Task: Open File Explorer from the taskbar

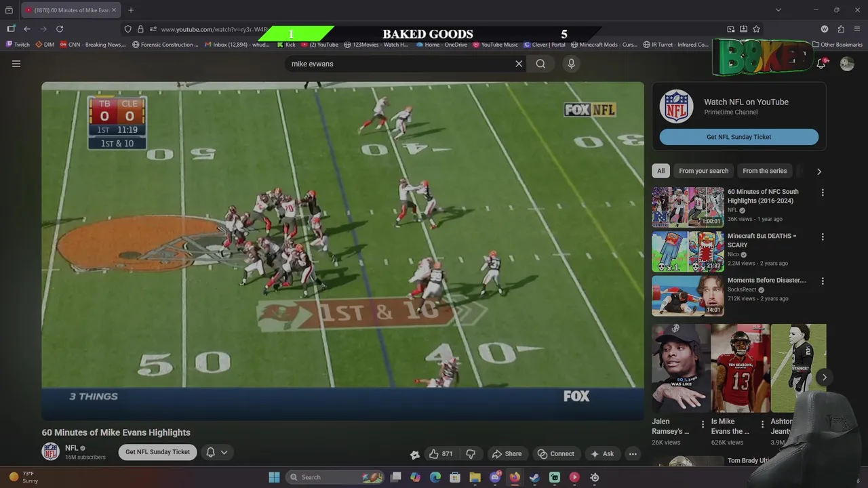Action: click(x=475, y=477)
